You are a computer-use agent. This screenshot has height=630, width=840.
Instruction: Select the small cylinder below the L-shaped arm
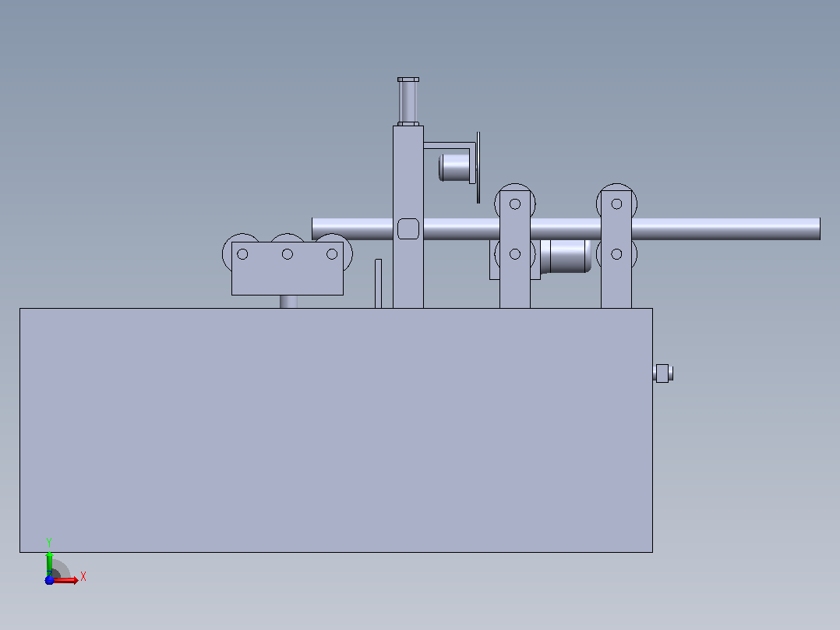[454, 168]
